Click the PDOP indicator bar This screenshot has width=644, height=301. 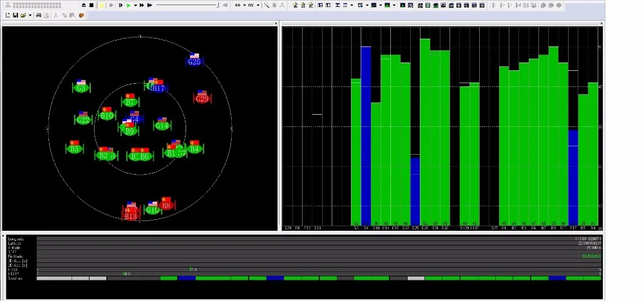point(319,269)
